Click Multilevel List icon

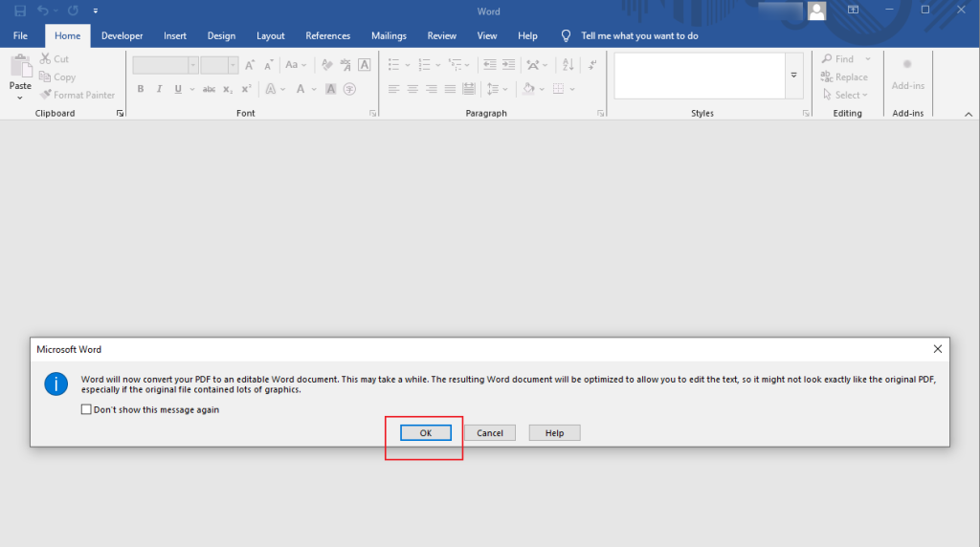click(x=455, y=65)
